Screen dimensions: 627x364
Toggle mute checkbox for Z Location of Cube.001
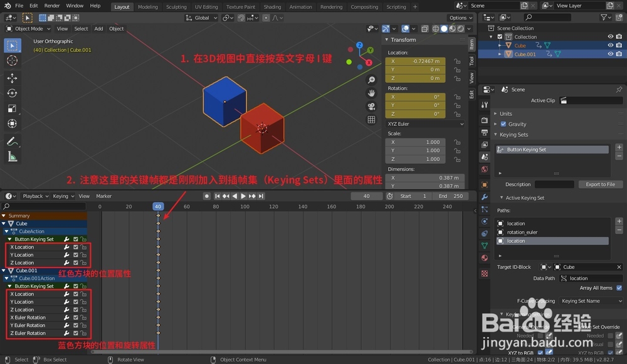(76, 309)
